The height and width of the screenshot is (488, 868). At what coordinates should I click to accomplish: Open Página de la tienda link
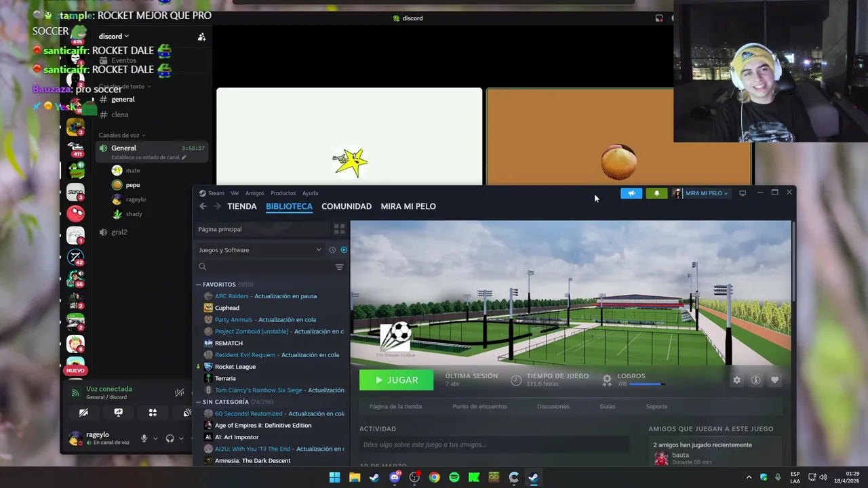(395, 407)
